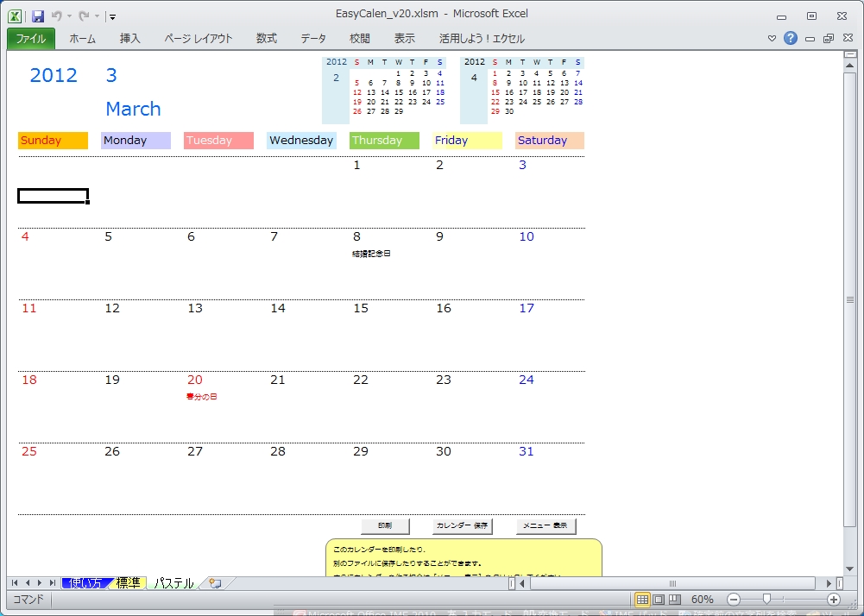Click the 60% zoom level
Viewport: 864px width, 616px height.
[702, 600]
